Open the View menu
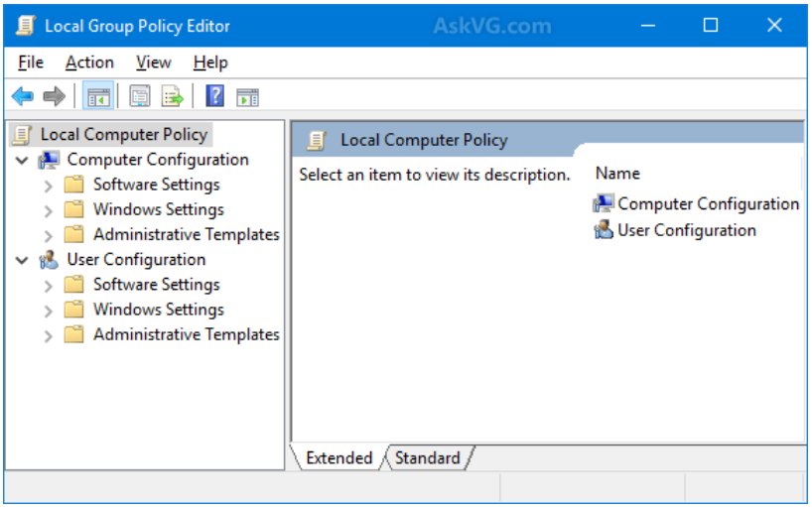Image resolution: width=812 pixels, height=507 pixels. click(x=153, y=63)
